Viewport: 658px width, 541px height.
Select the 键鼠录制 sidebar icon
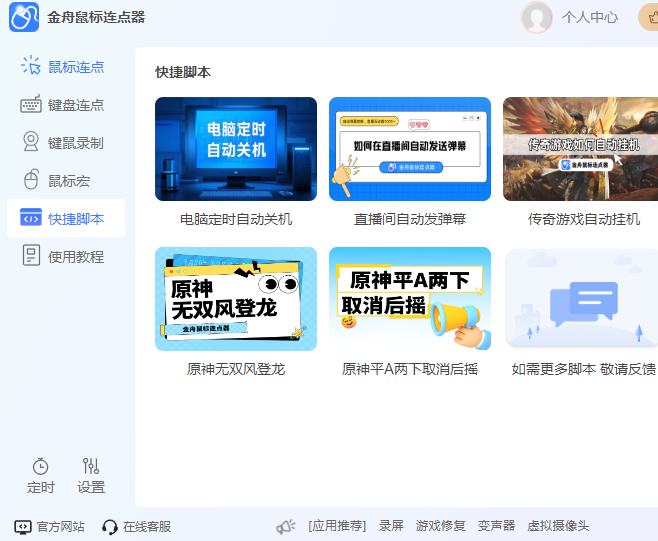tap(31, 143)
